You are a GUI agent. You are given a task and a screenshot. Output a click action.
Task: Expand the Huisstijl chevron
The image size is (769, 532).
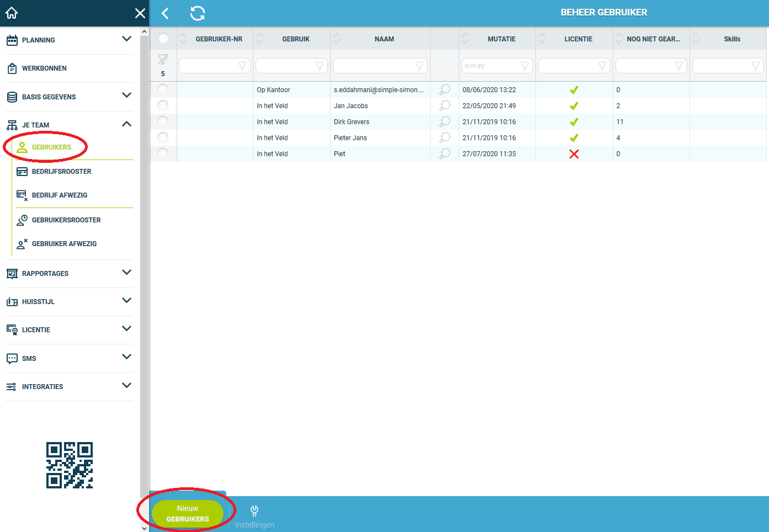click(126, 301)
